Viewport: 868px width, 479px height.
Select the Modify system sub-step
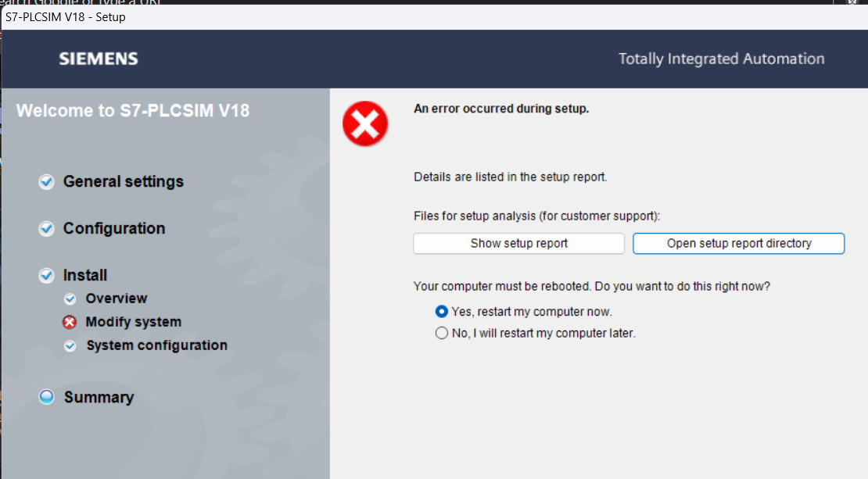(134, 322)
